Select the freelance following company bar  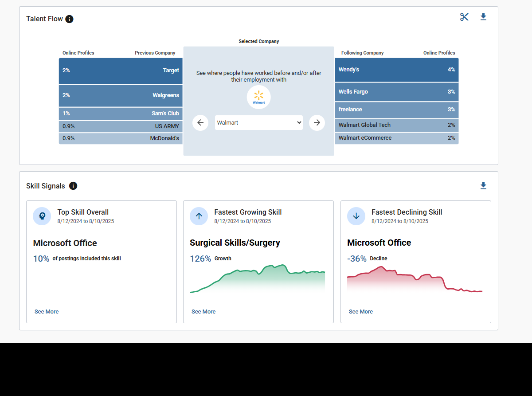397,110
